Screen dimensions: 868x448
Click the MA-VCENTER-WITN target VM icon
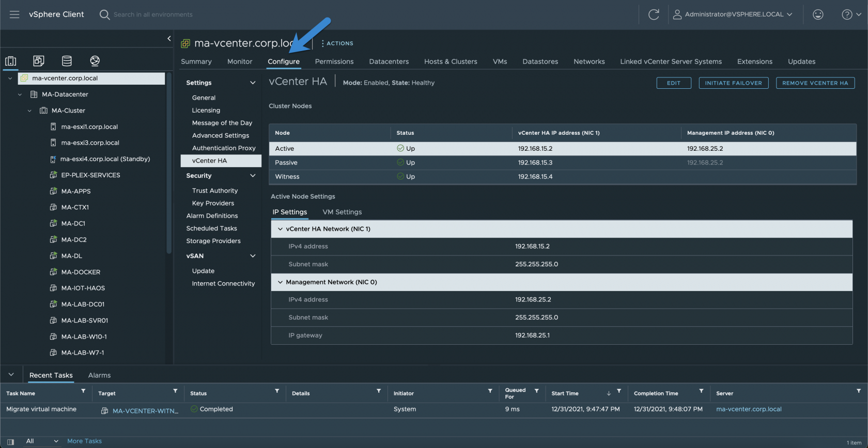coord(104,411)
